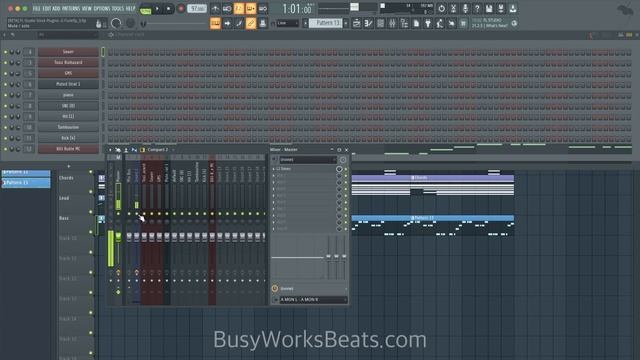Click the tempo field showing 97
Screen dimensions: 640x360
pos(197,9)
